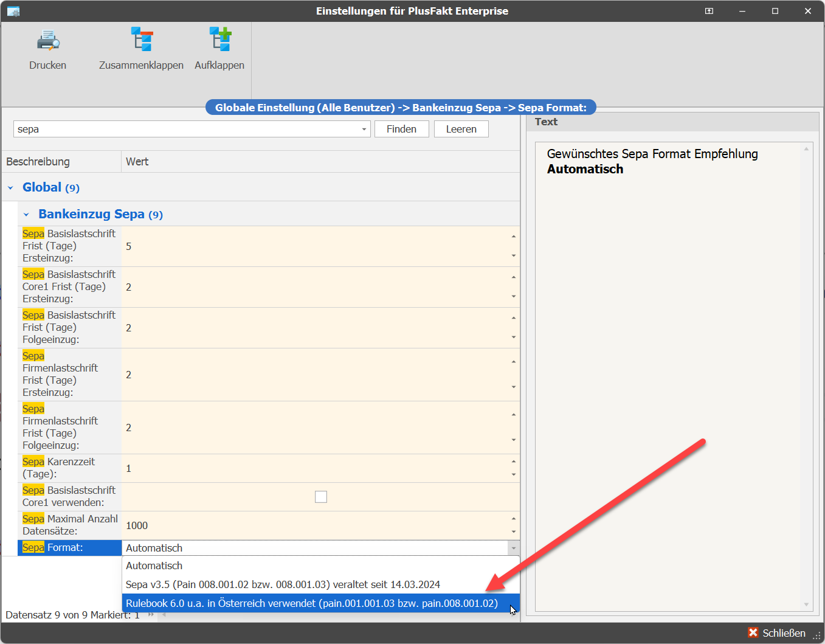
Task: Open the Sepa Format dropdown arrow
Action: (514, 548)
